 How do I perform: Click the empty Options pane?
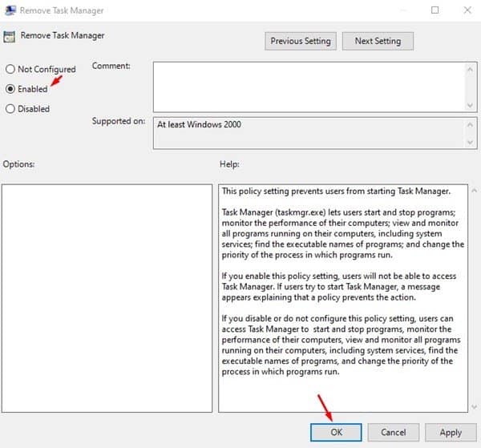pos(107,298)
